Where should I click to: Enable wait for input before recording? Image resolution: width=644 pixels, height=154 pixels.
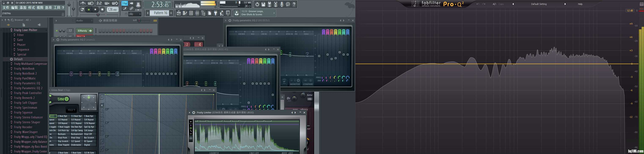91,3
